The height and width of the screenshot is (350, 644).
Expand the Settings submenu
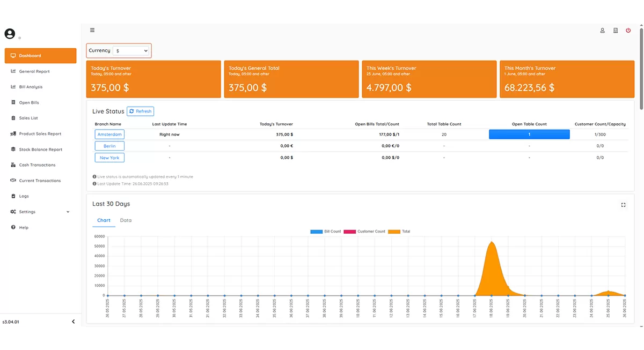(40, 212)
